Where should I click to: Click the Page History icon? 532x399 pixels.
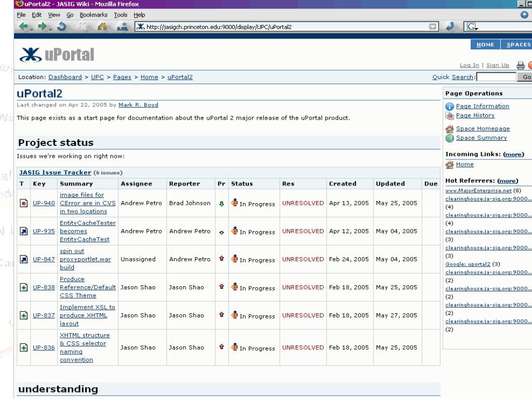tap(449, 116)
